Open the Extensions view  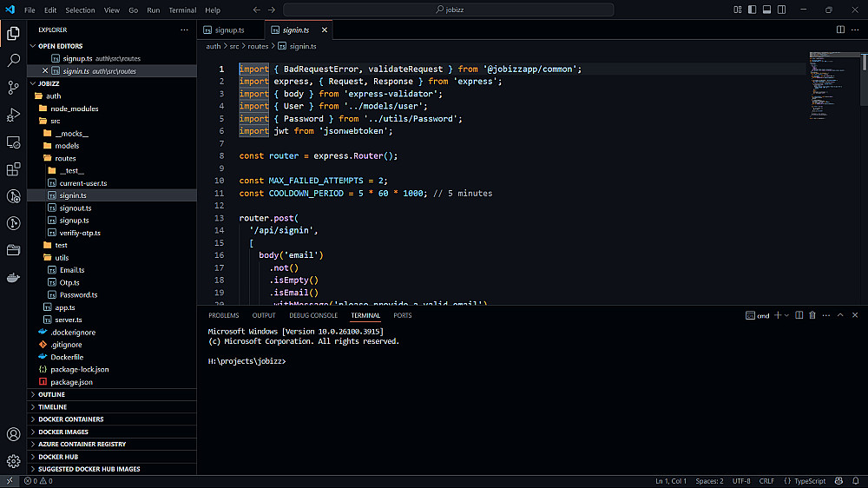[13, 169]
